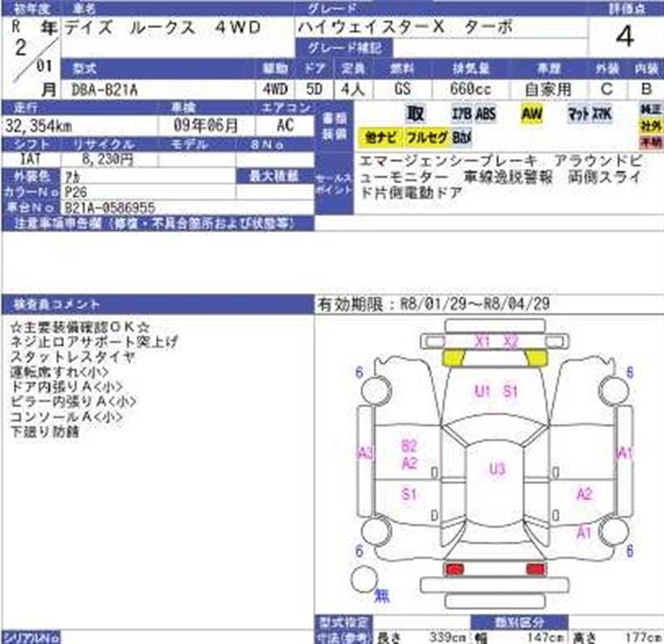Select the red 不明 legend badge
Screen dimensions: 664x644
click(x=651, y=142)
